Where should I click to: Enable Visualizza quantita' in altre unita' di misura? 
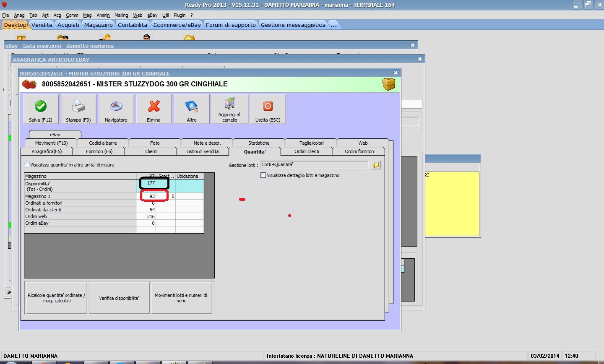[x=27, y=165]
